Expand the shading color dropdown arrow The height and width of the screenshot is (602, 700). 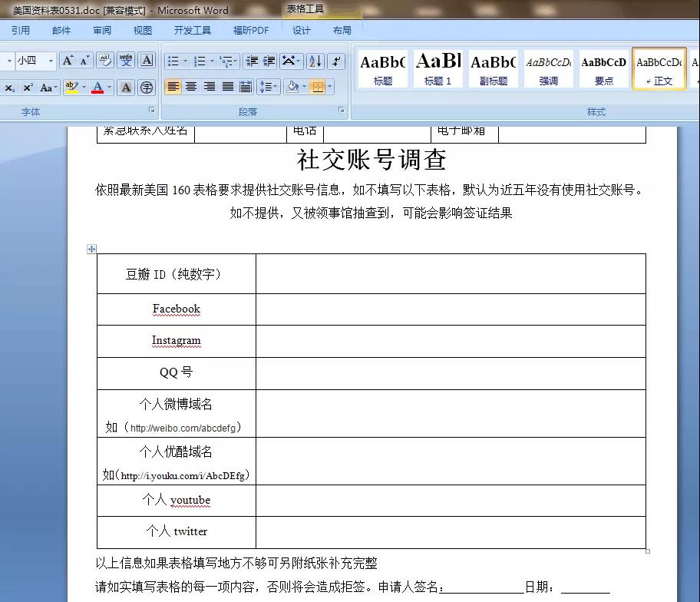click(305, 87)
